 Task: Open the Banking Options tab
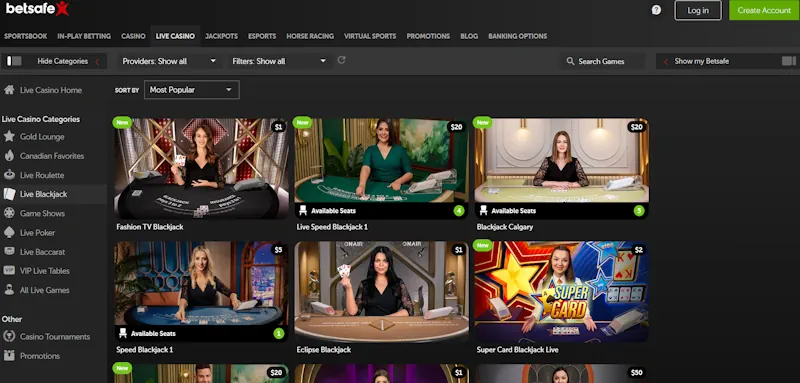coord(517,36)
